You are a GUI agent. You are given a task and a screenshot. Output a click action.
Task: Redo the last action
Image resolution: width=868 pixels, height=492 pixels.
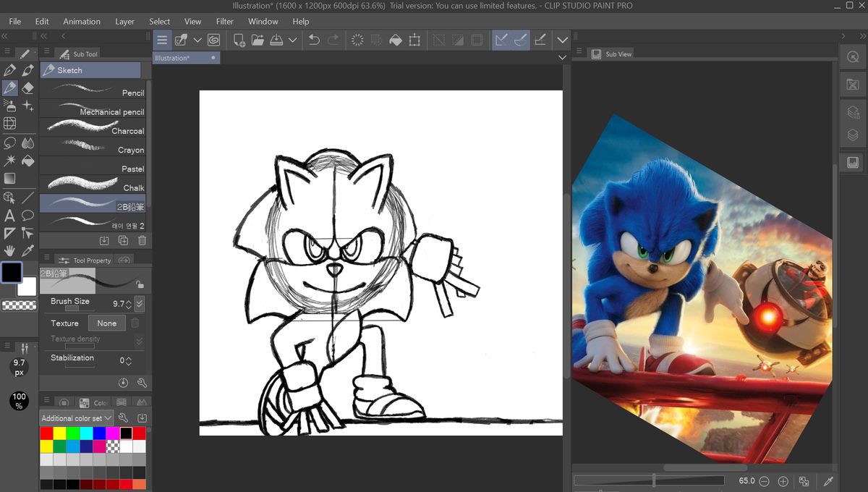point(333,40)
